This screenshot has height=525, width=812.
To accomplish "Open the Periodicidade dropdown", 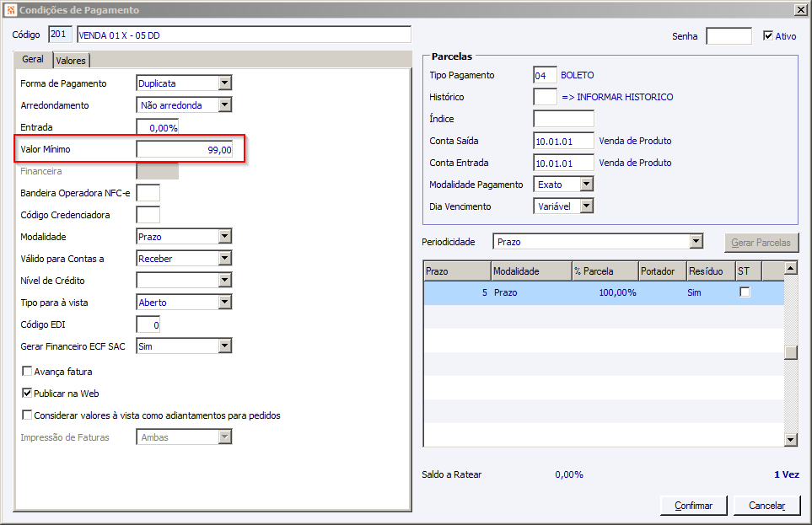I will pyautogui.click(x=696, y=241).
